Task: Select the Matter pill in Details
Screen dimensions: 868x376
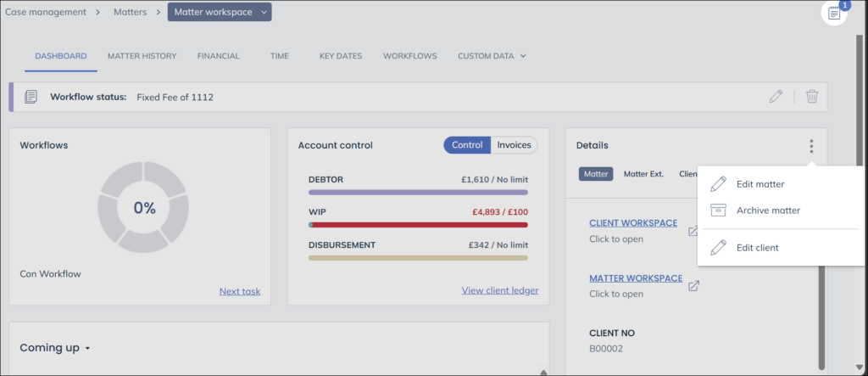Action: (596, 174)
